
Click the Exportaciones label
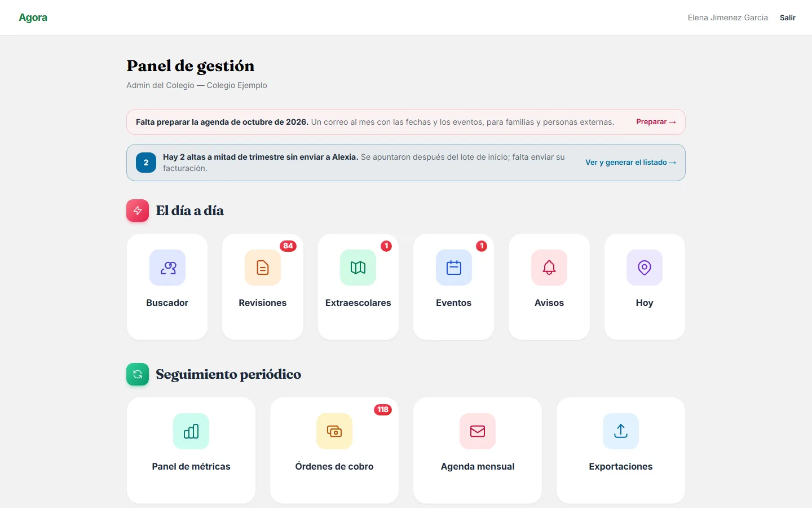pyautogui.click(x=621, y=467)
